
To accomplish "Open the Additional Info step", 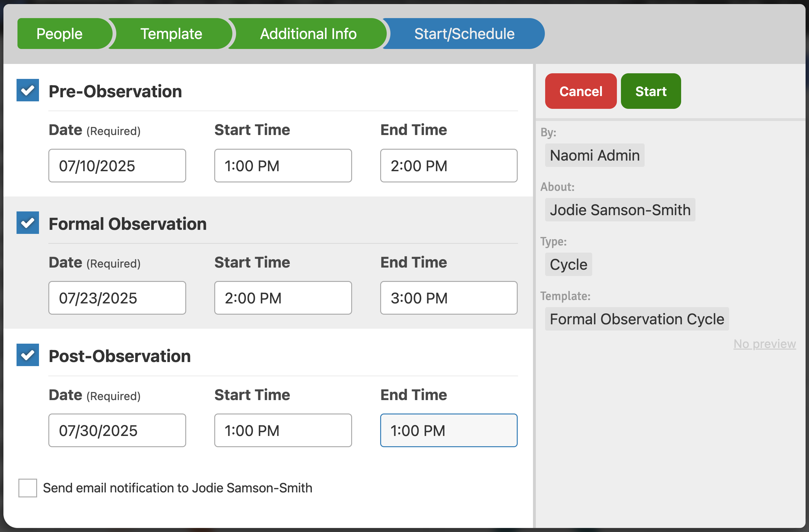I will pyautogui.click(x=308, y=34).
